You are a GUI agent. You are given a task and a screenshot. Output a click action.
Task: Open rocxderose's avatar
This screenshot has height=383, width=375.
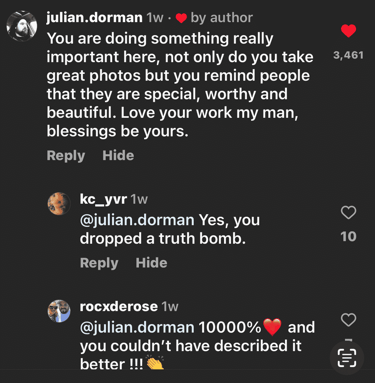pos(59,311)
